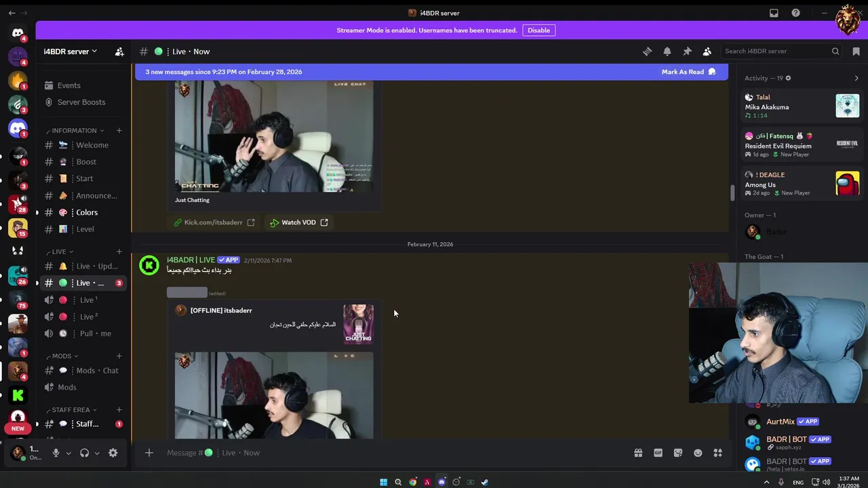Screen dimensions: 868x488
Task: Show pinned messages pin icon
Action: click(x=687, y=52)
